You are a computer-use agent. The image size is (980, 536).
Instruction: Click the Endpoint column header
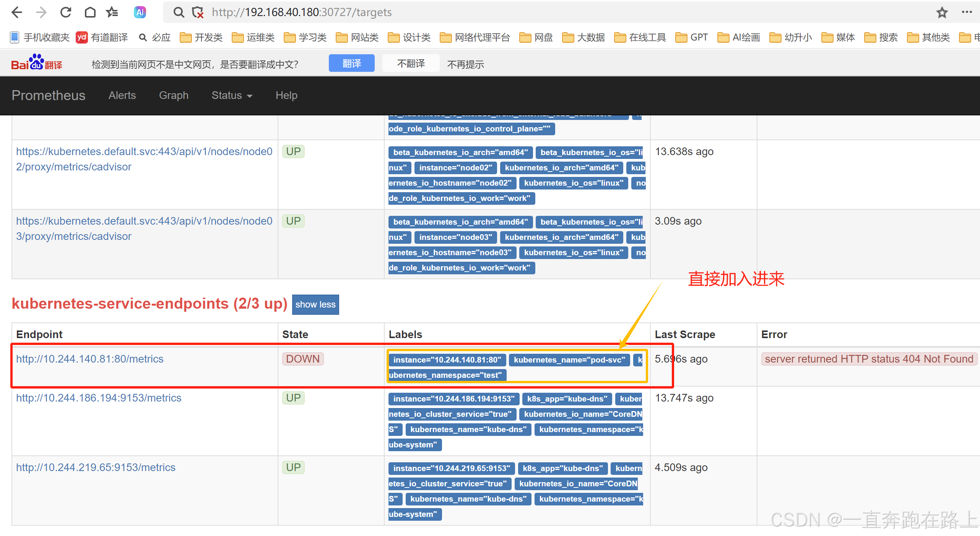click(39, 335)
